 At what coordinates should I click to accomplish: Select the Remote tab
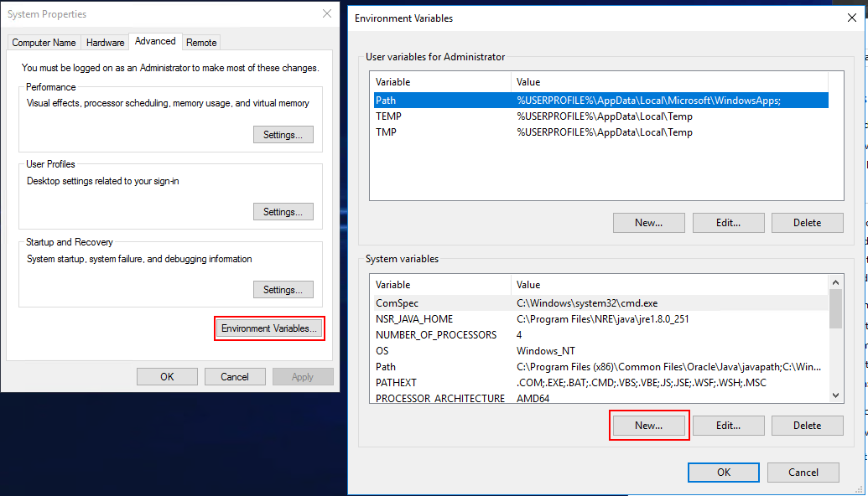point(201,43)
